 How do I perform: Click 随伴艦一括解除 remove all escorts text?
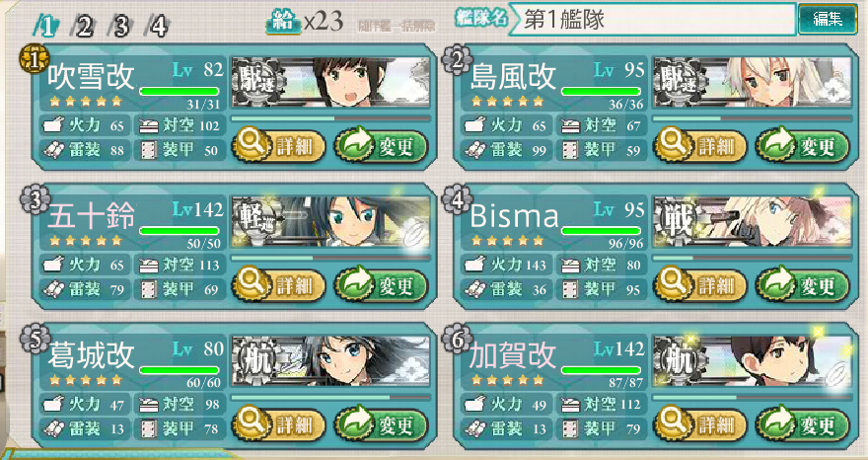pyautogui.click(x=396, y=26)
